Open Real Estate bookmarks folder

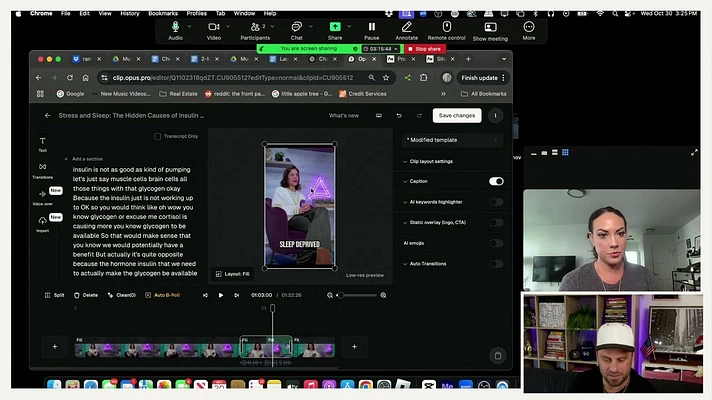tap(178, 94)
